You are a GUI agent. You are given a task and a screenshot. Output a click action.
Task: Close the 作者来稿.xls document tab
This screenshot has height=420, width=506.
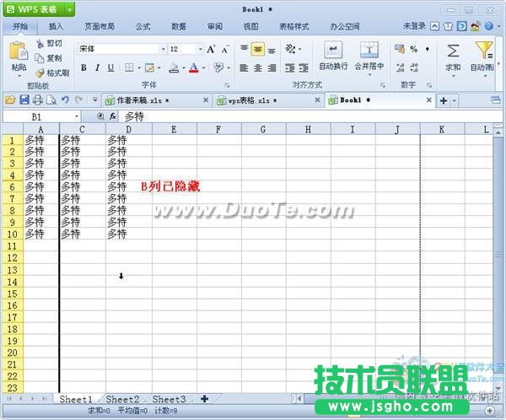[x=206, y=100]
